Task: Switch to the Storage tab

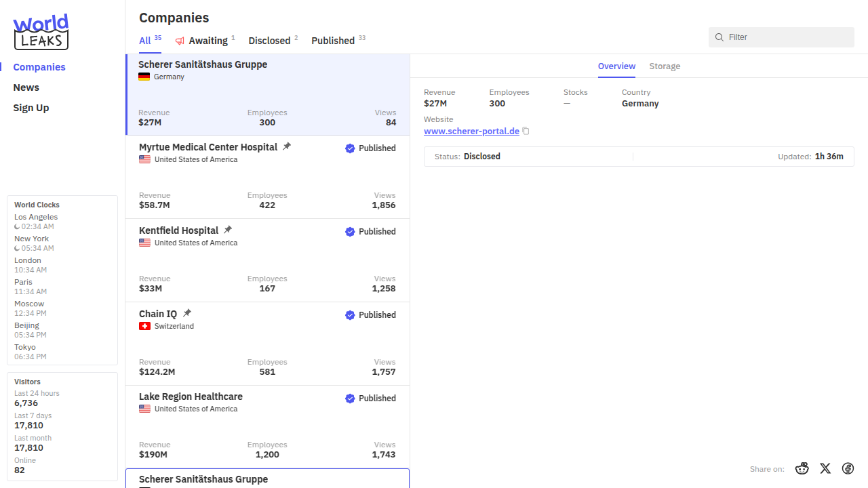Action: (x=665, y=66)
